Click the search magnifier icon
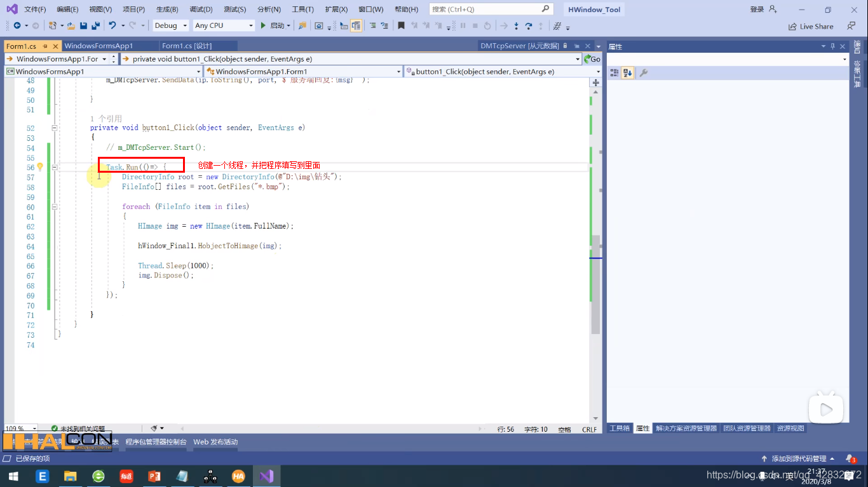This screenshot has height=487, width=868. tap(545, 9)
